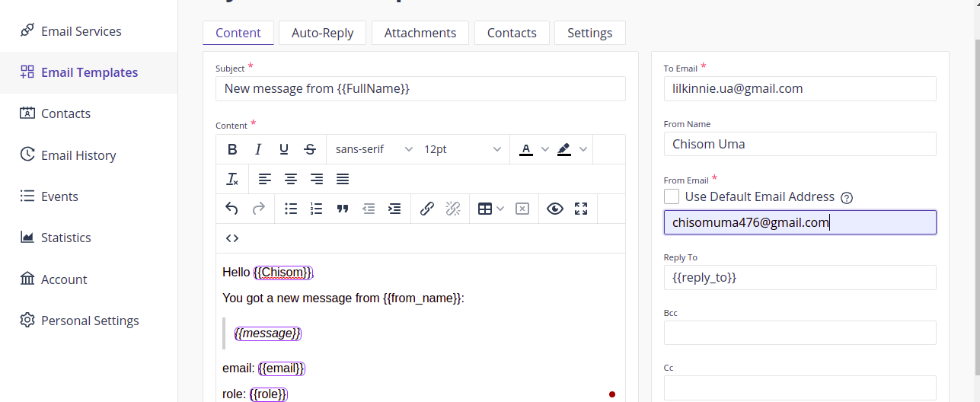The width and height of the screenshot is (980, 402).
Task: Insert a bullet list
Action: pos(291,209)
